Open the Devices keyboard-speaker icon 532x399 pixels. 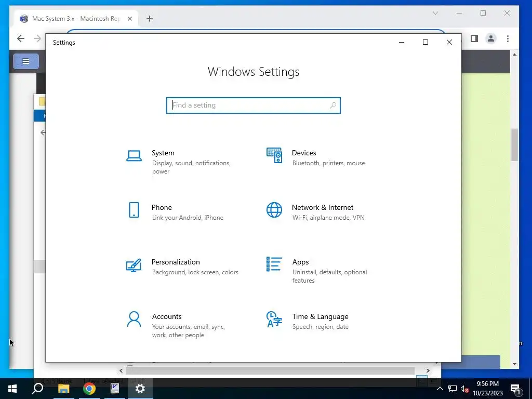point(274,155)
